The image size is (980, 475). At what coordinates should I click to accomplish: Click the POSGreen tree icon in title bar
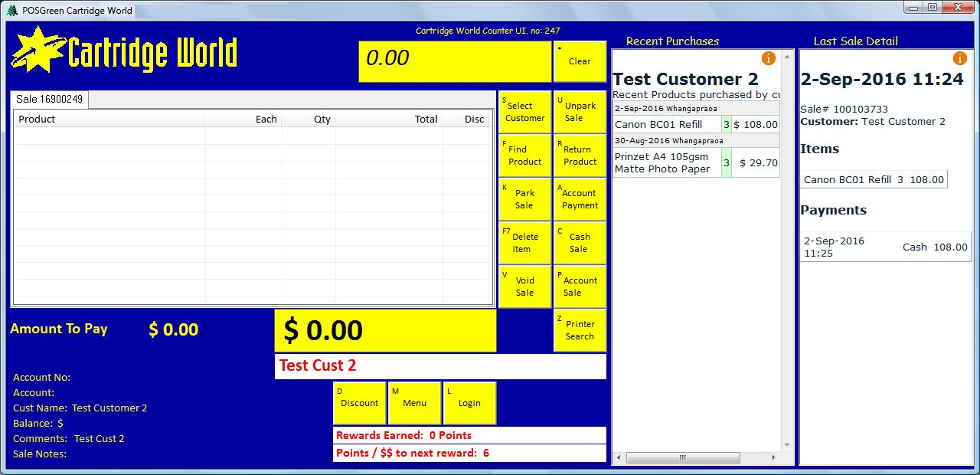click(12, 10)
